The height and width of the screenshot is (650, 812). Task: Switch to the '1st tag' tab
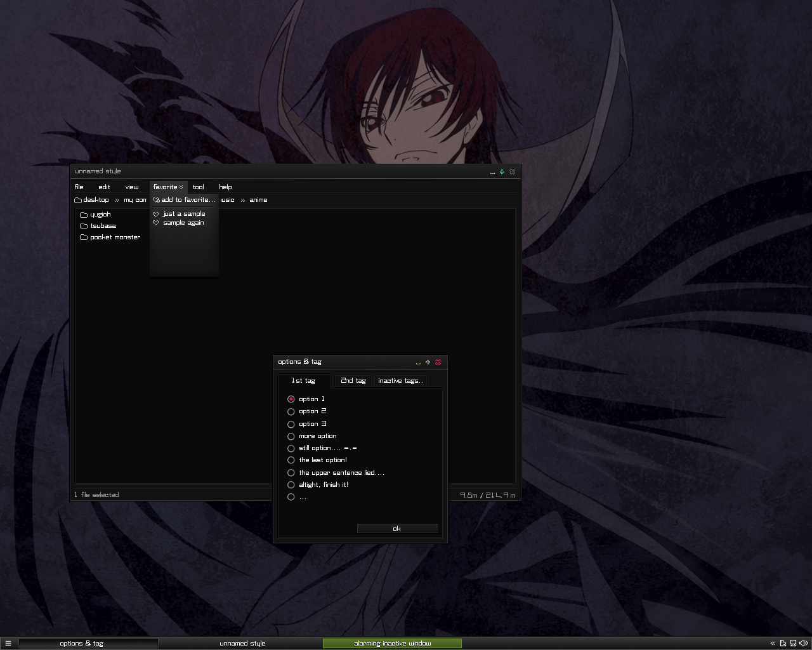(x=304, y=381)
